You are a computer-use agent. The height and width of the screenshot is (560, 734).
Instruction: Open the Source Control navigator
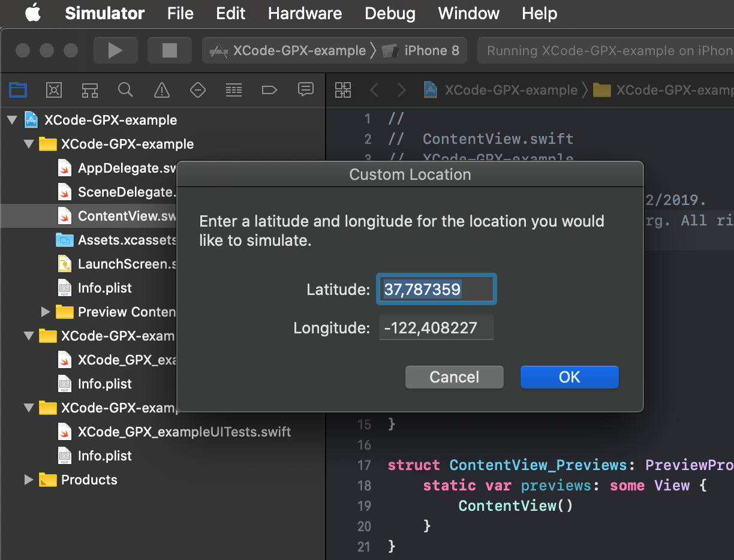tap(53, 90)
